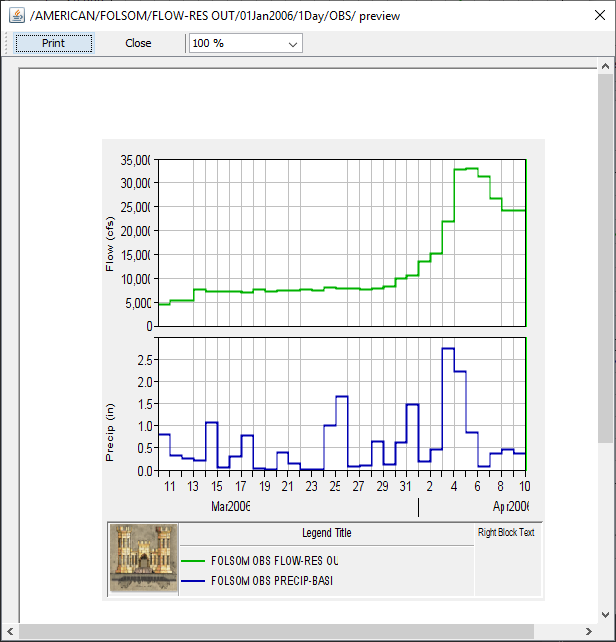Click the vertical scrollbar down arrow
Image resolution: width=616 pixels, height=642 pixels.
tap(606, 615)
